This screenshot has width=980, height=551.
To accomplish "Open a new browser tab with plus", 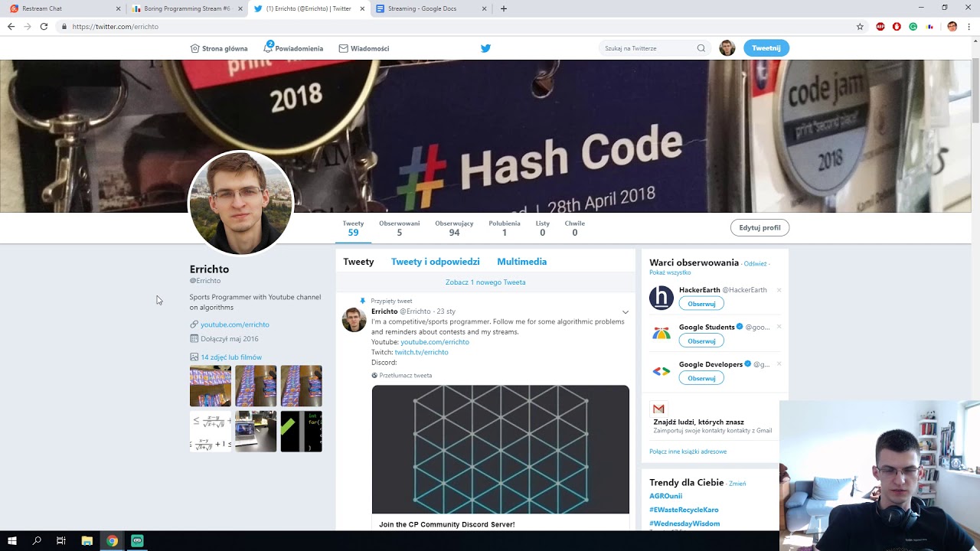I will tap(503, 8).
